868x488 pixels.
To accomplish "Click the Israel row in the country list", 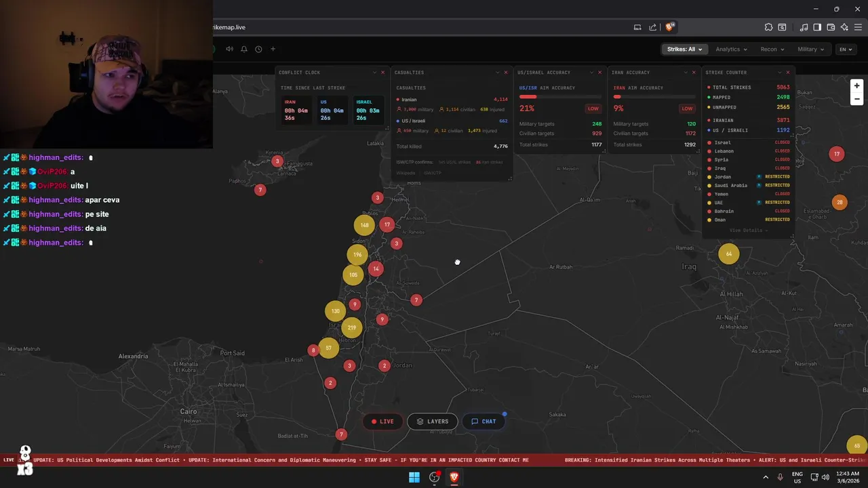I will click(x=749, y=143).
